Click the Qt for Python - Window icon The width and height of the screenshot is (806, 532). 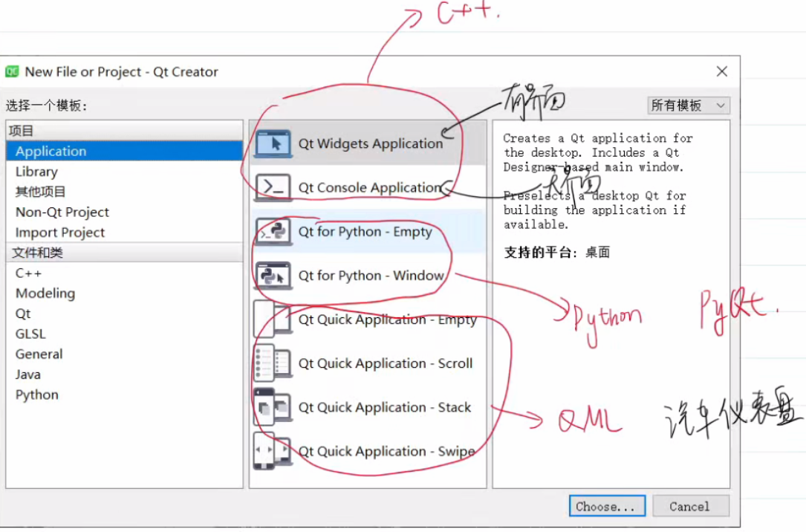(273, 276)
